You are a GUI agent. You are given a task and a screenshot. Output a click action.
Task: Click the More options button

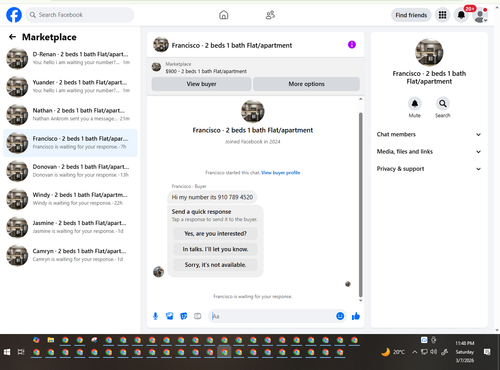(x=306, y=84)
